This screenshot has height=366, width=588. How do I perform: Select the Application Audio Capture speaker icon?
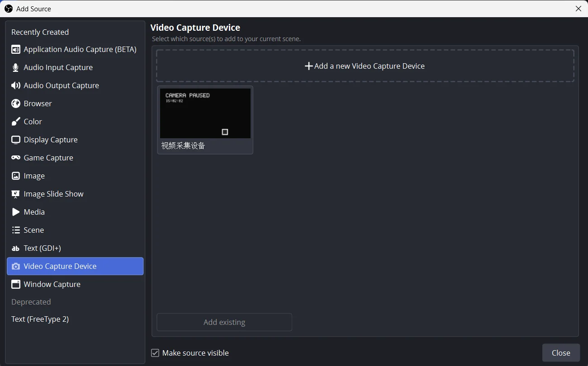coord(16,49)
